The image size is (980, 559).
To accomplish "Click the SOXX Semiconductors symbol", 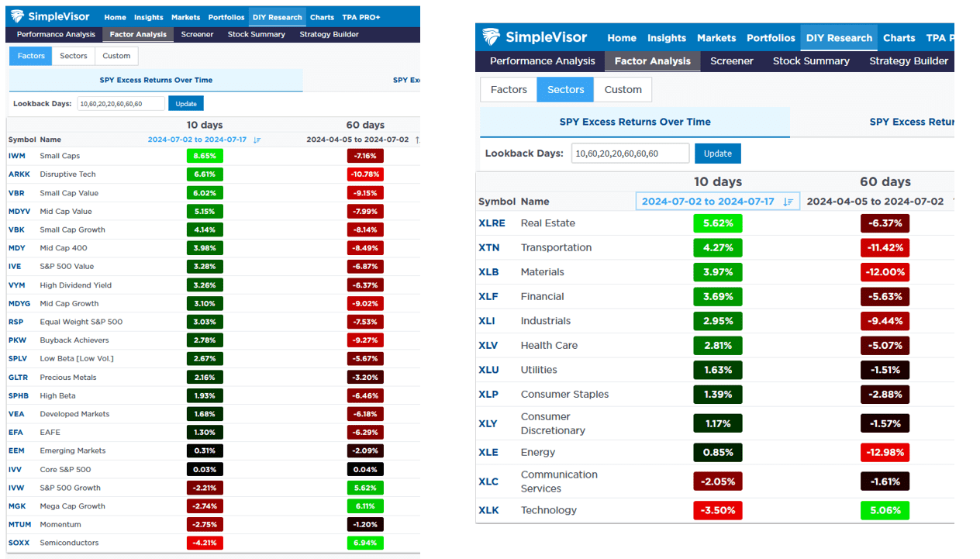I will click(19, 543).
